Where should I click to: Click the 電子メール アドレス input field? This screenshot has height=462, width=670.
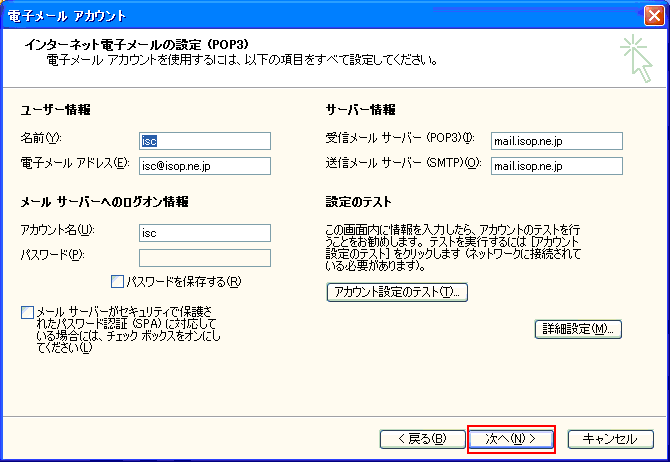click(x=205, y=166)
